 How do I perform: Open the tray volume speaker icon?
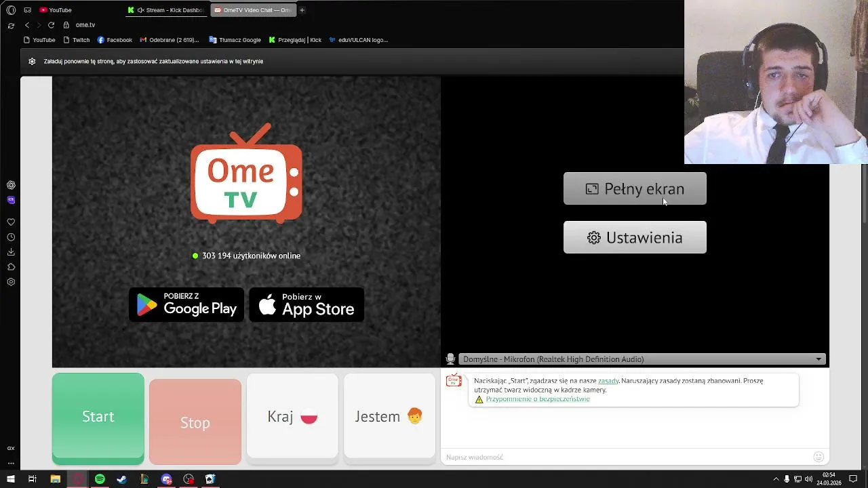808,479
